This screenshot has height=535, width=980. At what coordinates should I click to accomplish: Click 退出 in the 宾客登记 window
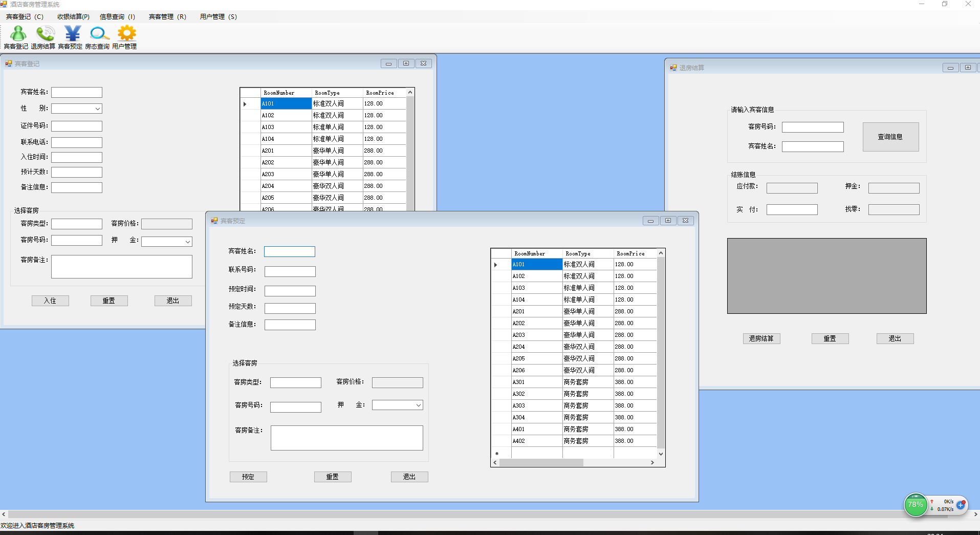(x=173, y=301)
